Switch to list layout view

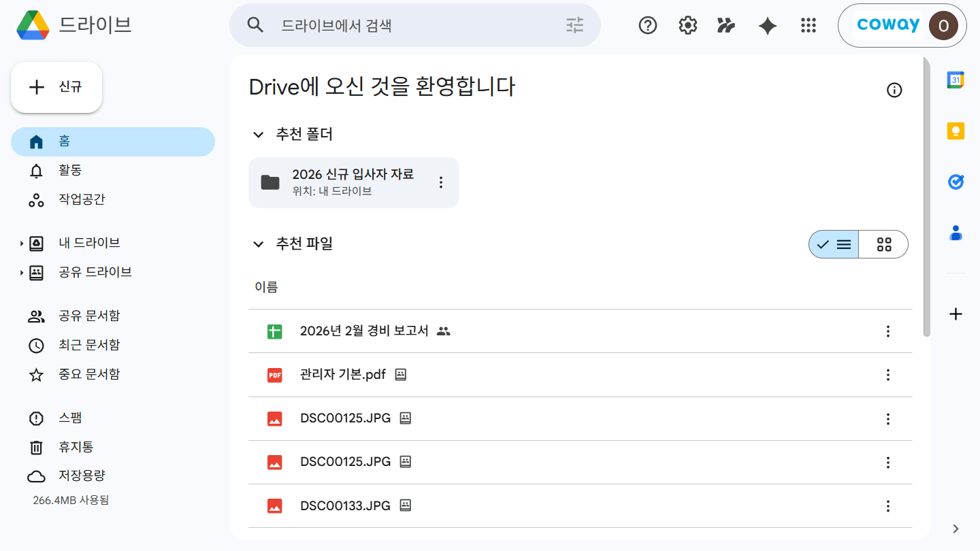(x=834, y=244)
